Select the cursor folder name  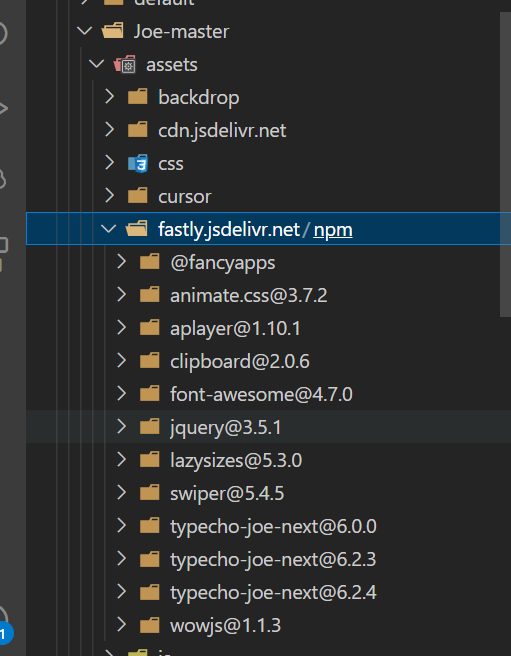[185, 197]
